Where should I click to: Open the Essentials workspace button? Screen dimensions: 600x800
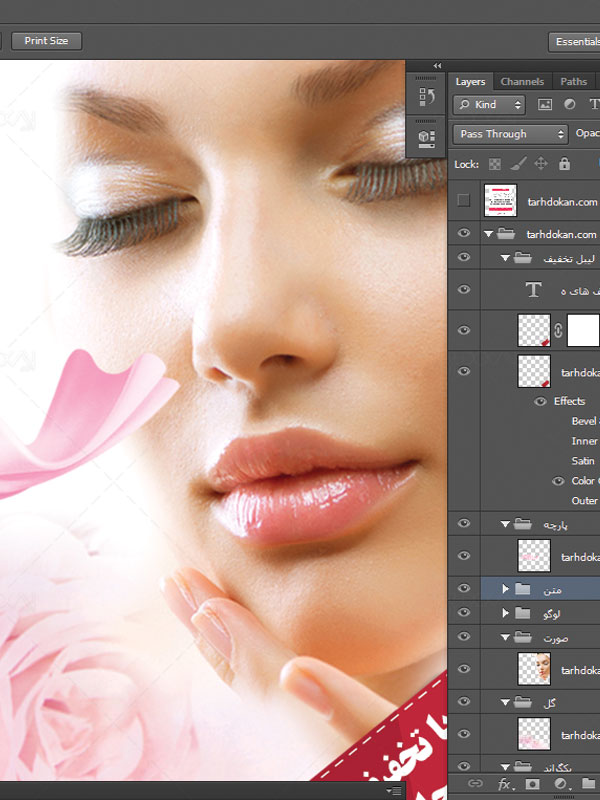(x=575, y=42)
